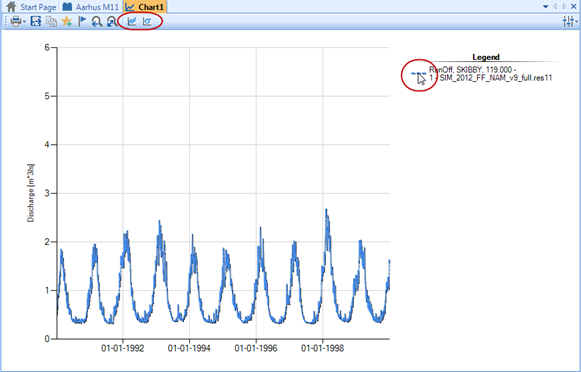
Task: Click the copy to clipboard icon
Action: [x=52, y=22]
